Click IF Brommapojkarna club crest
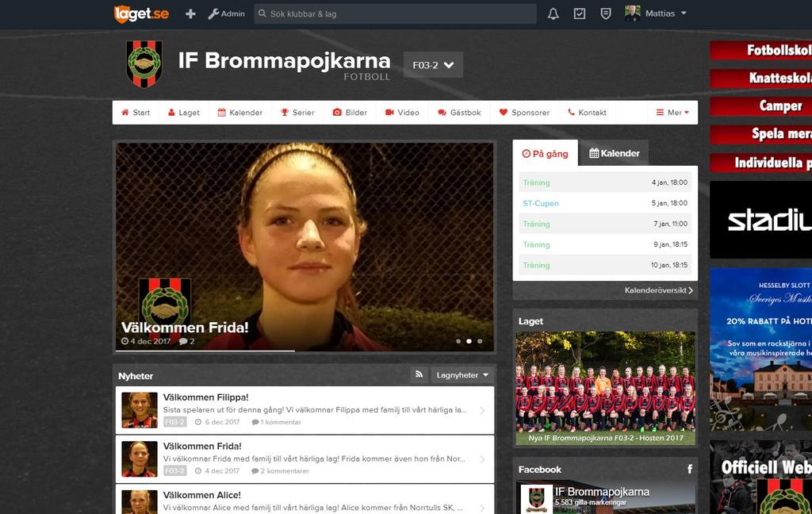The height and width of the screenshot is (514, 812). pos(144,63)
